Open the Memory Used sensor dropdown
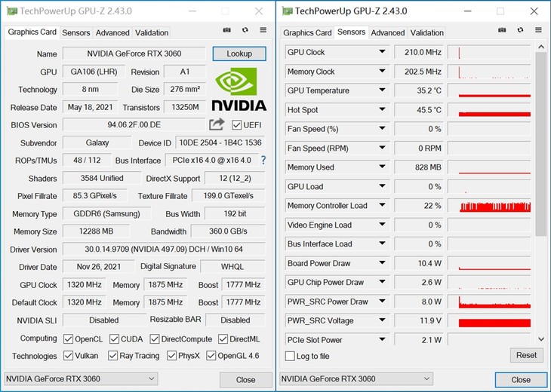This screenshot has width=551, height=392. tap(382, 167)
